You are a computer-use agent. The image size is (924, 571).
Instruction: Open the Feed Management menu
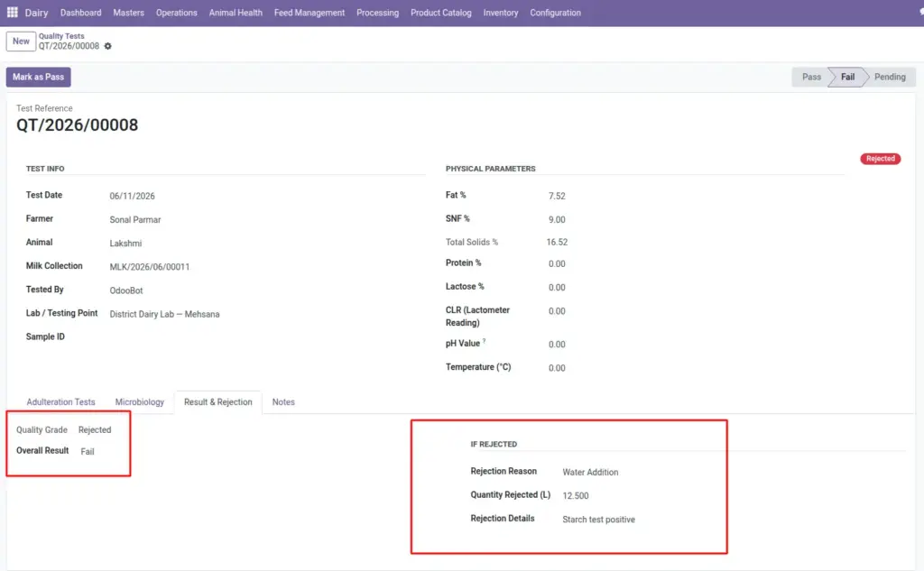pos(310,13)
